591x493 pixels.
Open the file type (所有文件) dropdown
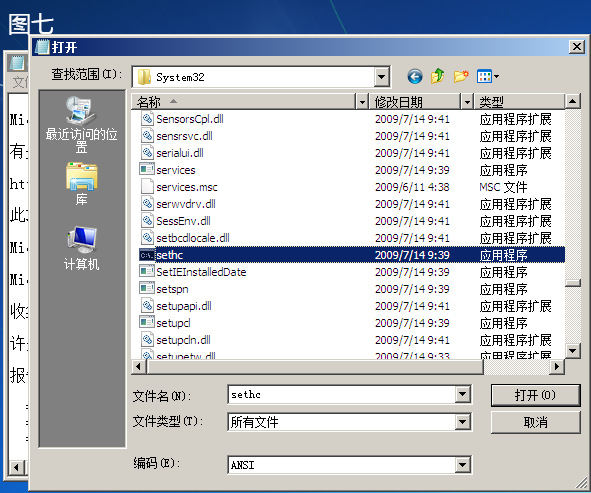click(x=462, y=422)
